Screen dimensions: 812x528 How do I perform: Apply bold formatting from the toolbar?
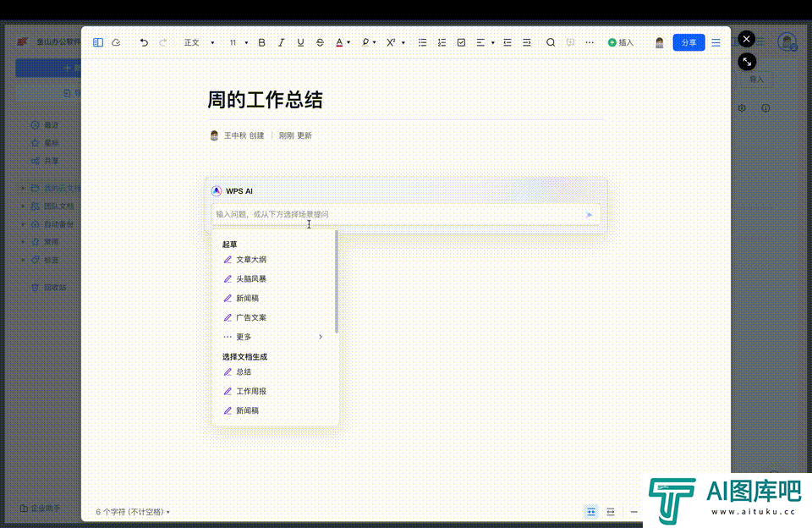point(261,42)
